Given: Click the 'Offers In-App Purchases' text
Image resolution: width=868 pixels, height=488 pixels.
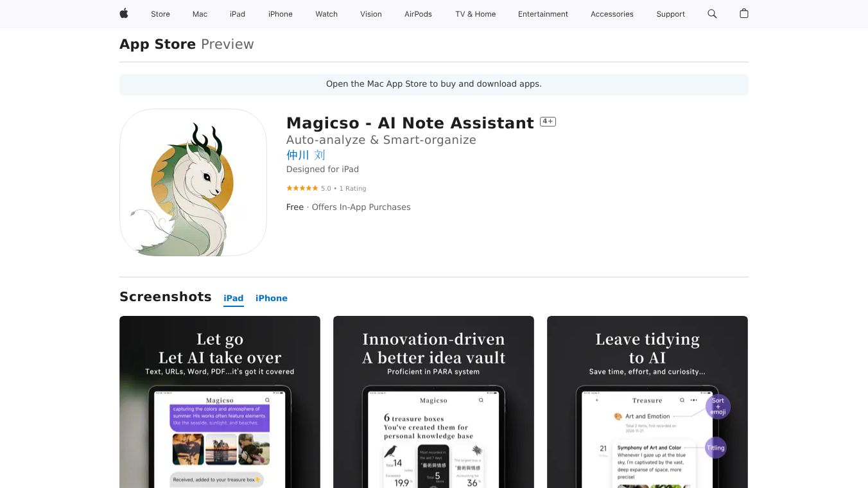Looking at the screenshot, I should coord(361,207).
